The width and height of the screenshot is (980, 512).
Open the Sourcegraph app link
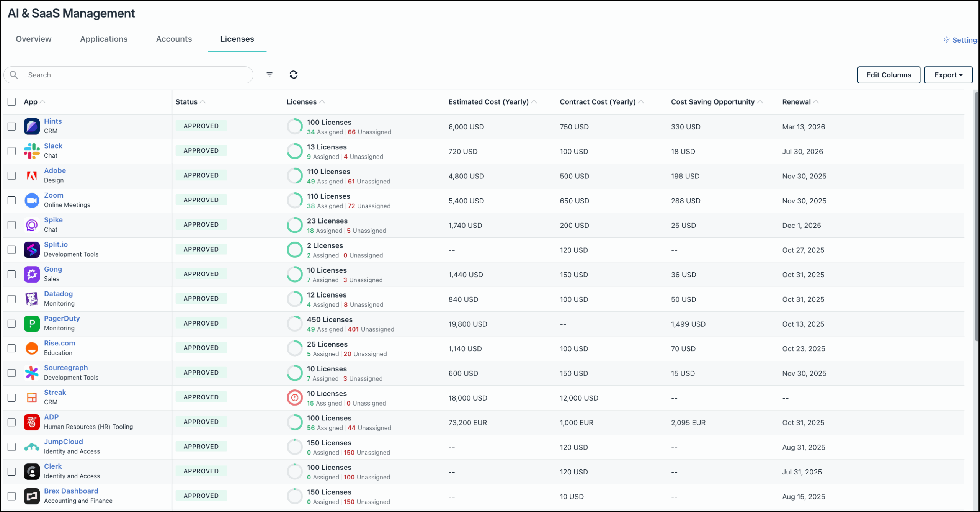click(66, 367)
